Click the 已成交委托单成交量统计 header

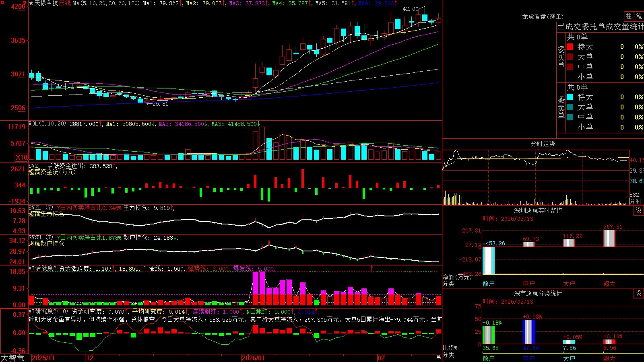[601, 27]
